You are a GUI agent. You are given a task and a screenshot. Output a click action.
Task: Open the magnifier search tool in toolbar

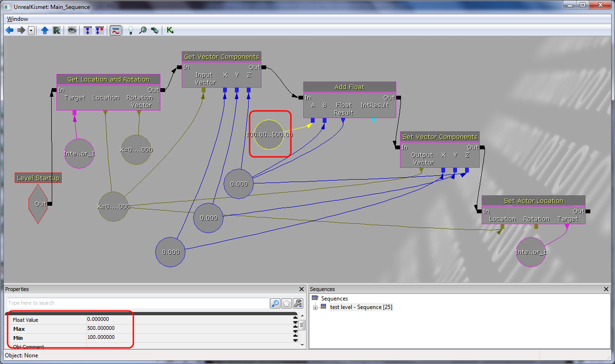142,30
